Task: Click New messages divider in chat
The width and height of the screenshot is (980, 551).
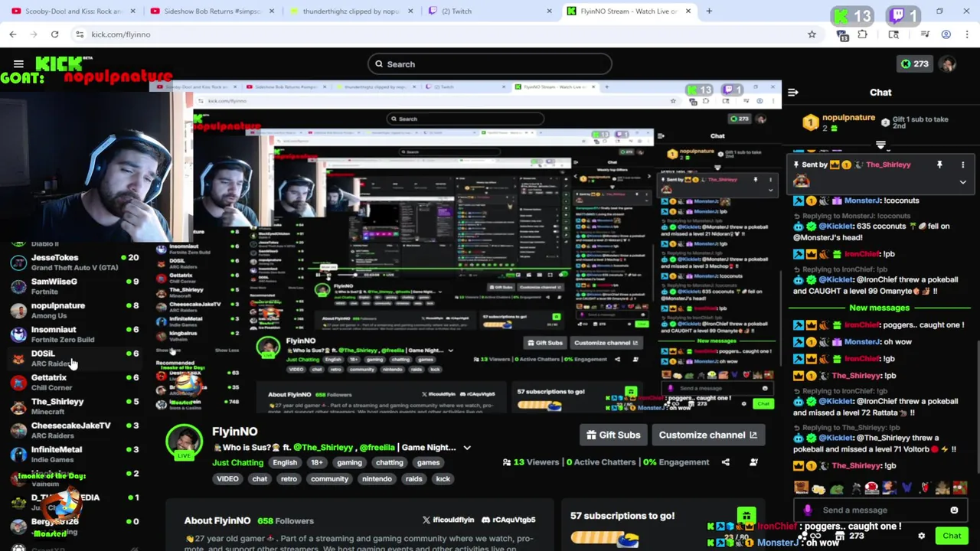Action: point(879,308)
